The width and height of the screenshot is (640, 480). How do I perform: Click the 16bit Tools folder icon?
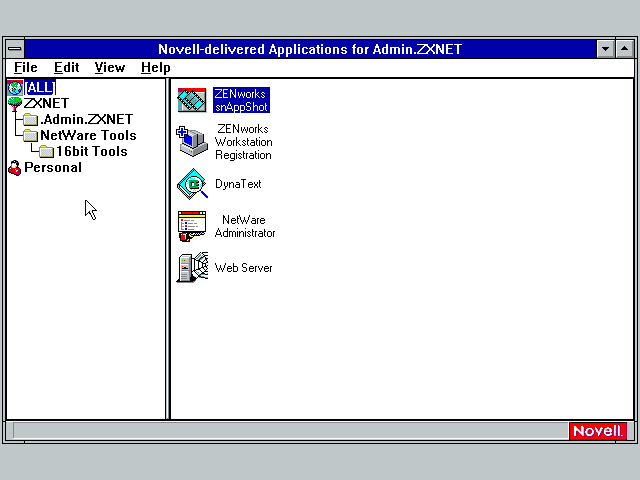pyautogui.click(x=47, y=151)
